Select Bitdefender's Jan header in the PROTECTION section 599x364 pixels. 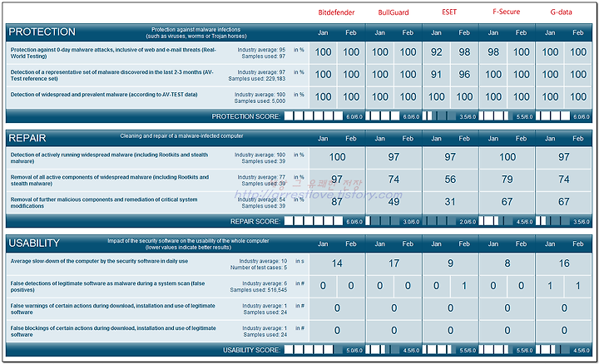(323, 32)
